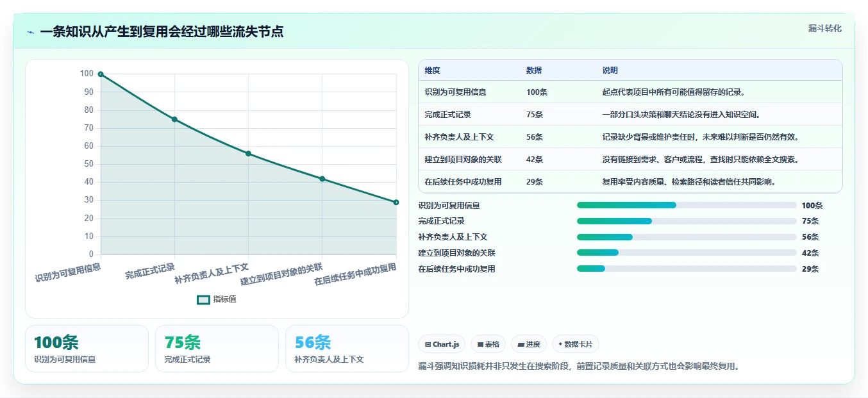
Task: Click the chart data point at value 56
Action: pyautogui.click(x=248, y=154)
